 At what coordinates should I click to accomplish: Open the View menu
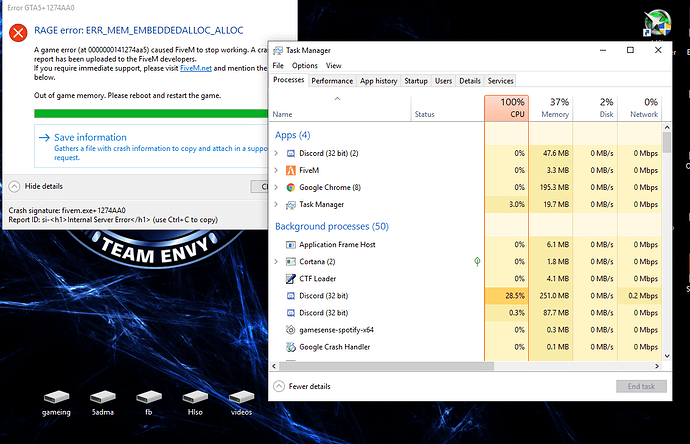pyautogui.click(x=334, y=66)
